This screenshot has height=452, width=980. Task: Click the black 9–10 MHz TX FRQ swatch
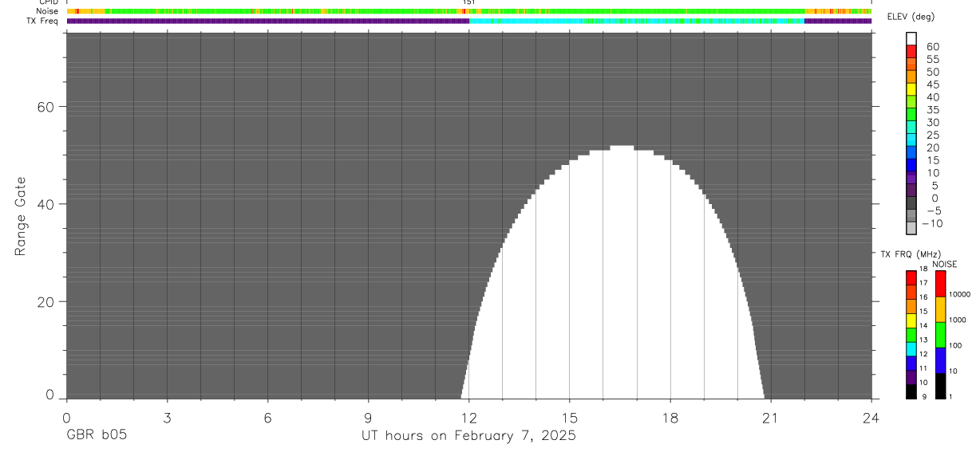(x=911, y=392)
